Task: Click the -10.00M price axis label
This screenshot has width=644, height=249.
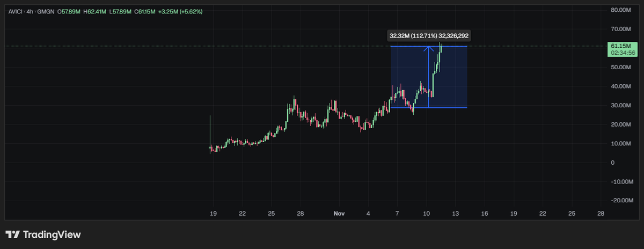Action: tap(623, 182)
